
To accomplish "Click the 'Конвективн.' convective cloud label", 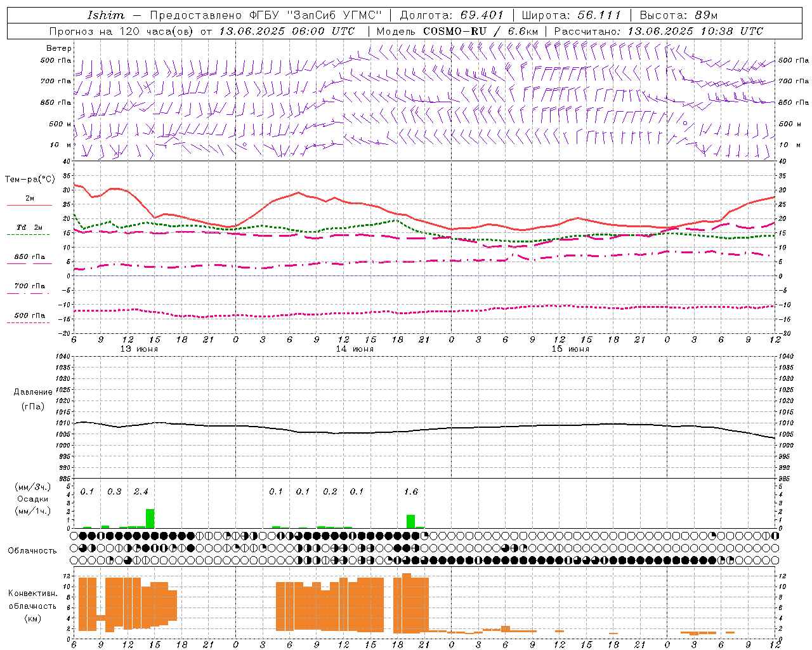I will point(32,594).
